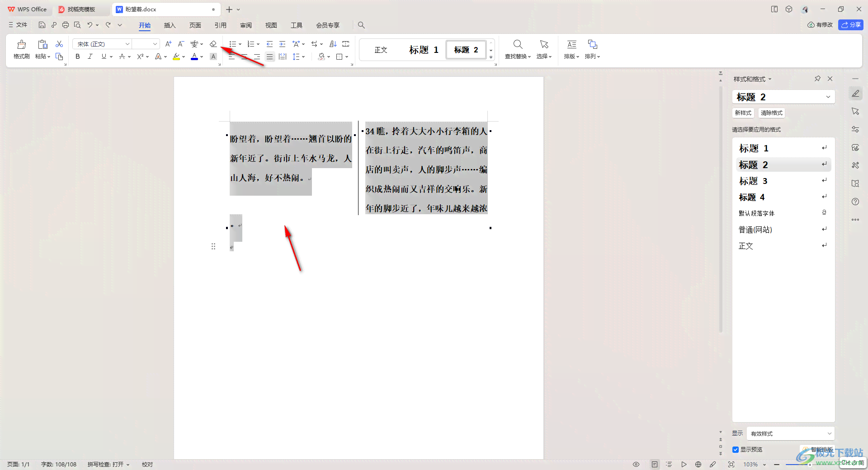This screenshot has height=470, width=868.
Task: Click the eye-protection mode icon in status bar
Action: tap(636, 464)
